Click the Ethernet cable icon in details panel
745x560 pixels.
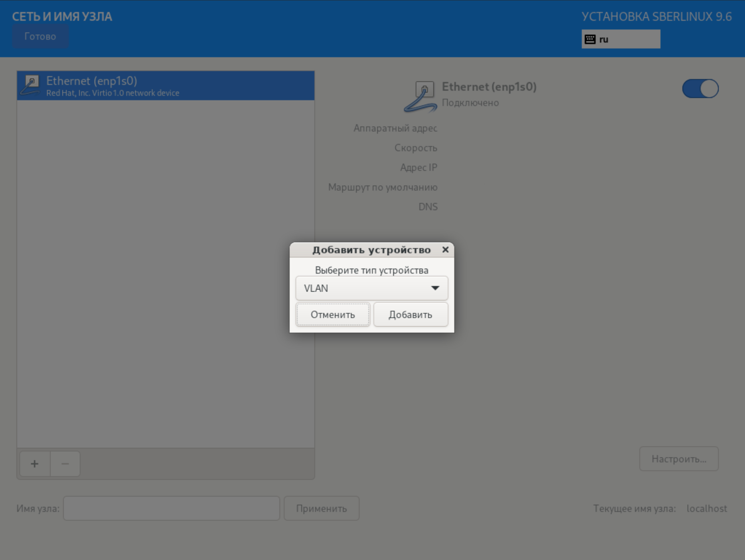(420, 97)
